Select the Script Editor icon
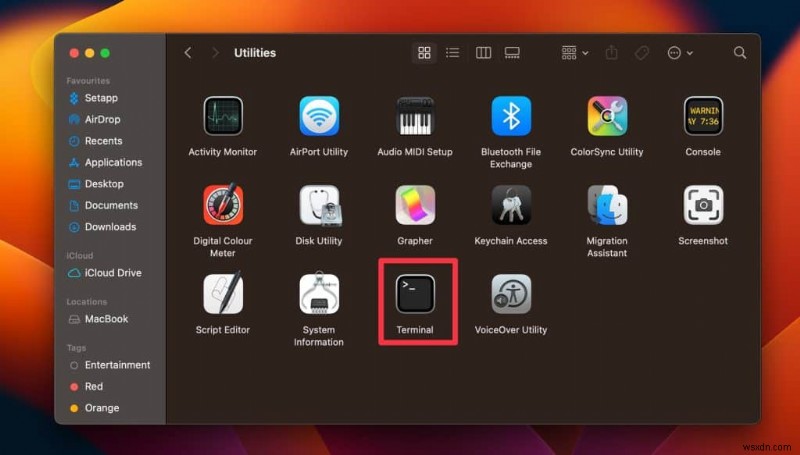This screenshot has width=800, height=455. (223, 293)
